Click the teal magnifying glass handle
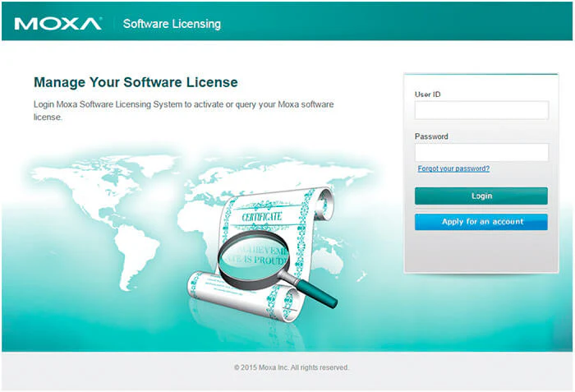The image size is (575, 392). [316, 294]
